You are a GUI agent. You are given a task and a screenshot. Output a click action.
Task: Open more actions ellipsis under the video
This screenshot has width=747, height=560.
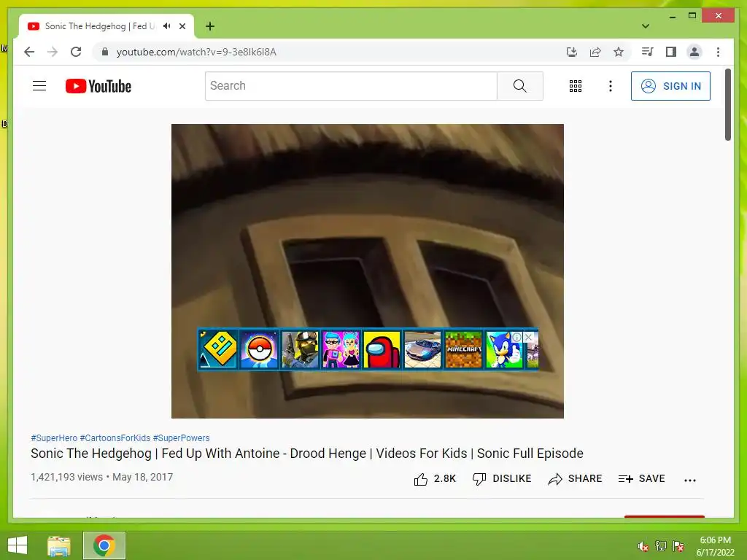(689, 480)
